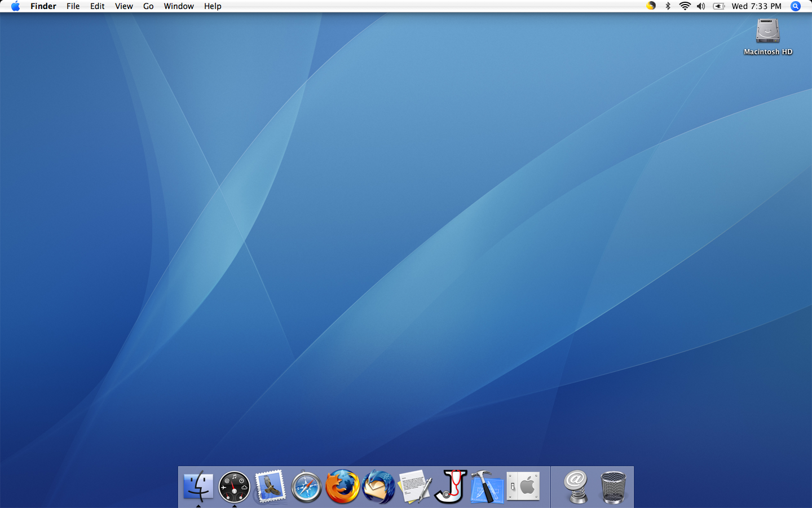Click the Bluetooth status icon
Screen dimensions: 812x508
point(669,6)
